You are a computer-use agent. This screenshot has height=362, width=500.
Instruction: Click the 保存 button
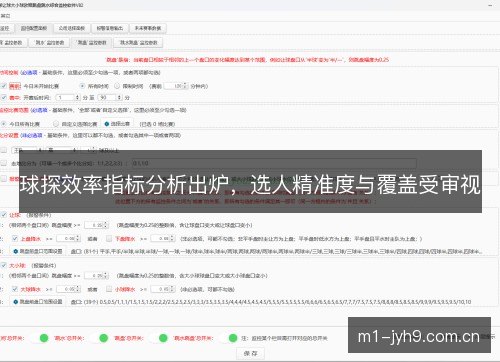(250, 353)
